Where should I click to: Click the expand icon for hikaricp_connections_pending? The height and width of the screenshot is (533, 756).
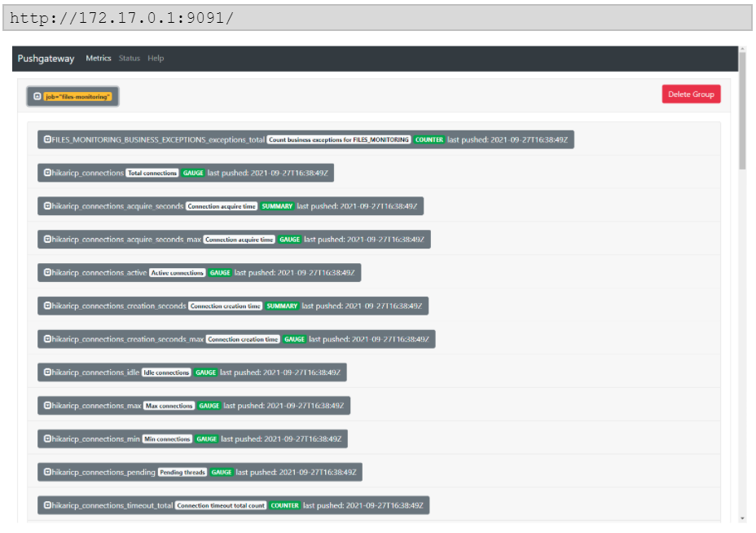pos(47,472)
